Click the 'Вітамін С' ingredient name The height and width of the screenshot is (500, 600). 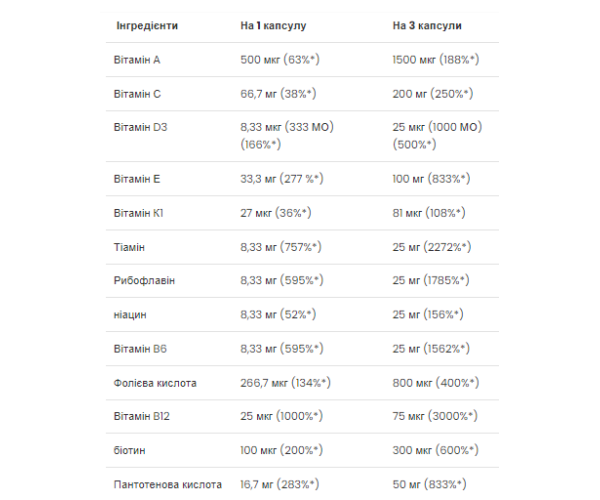(x=138, y=93)
